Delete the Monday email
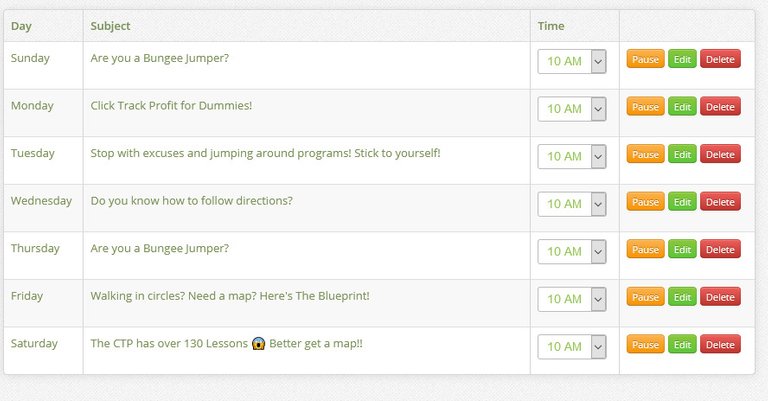 (x=720, y=107)
